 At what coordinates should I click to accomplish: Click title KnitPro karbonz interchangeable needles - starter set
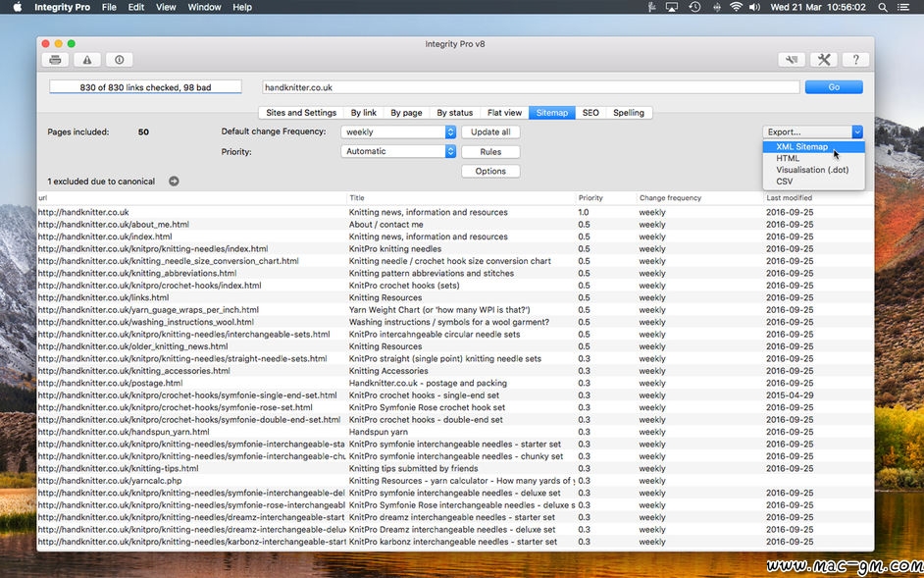click(452, 542)
